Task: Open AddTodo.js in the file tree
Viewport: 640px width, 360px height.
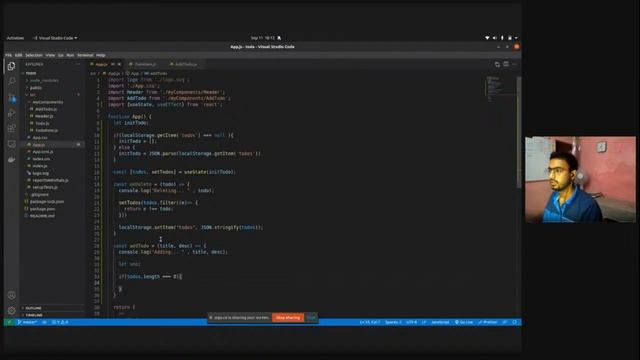Action: pyautogui.click(x=46, y=109)
